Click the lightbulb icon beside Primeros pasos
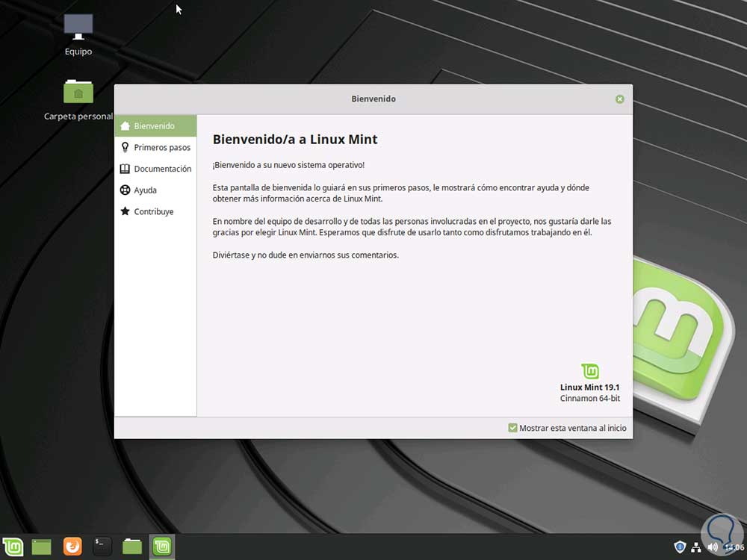Screen dimensions: 747x560 [x=125, y=147]
